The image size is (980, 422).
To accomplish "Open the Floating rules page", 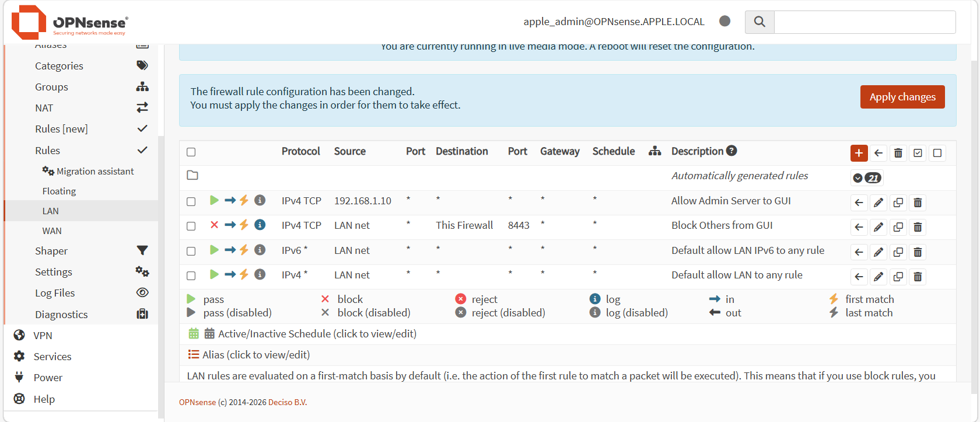I will click(82, 191).
